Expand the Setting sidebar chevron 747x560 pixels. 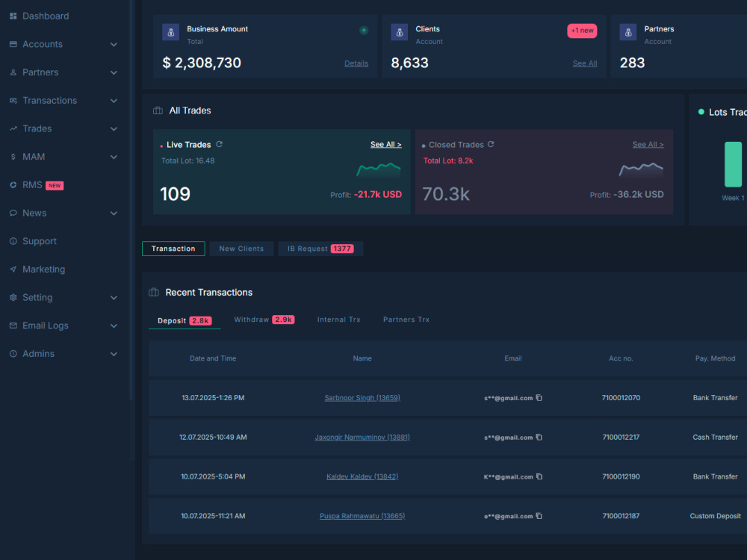(114, 298)
